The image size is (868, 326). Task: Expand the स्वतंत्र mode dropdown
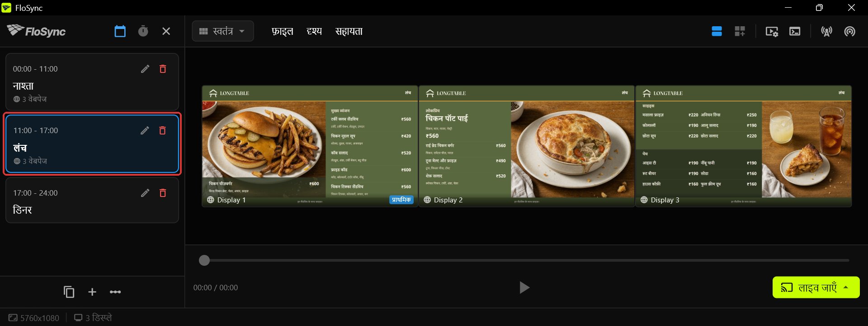[223, 31]
